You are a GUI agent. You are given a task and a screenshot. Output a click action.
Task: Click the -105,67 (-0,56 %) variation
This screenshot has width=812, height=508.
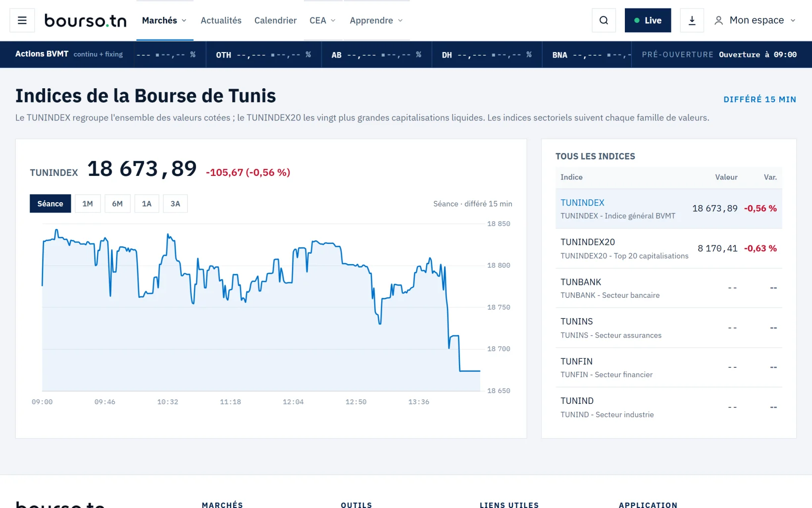[x=248, y=172]
